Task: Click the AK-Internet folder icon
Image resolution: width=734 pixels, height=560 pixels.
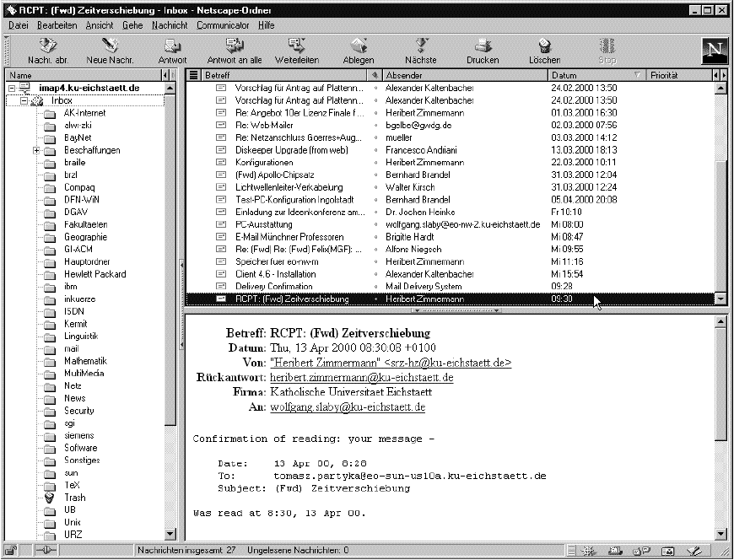Action: tap(50, 113)
